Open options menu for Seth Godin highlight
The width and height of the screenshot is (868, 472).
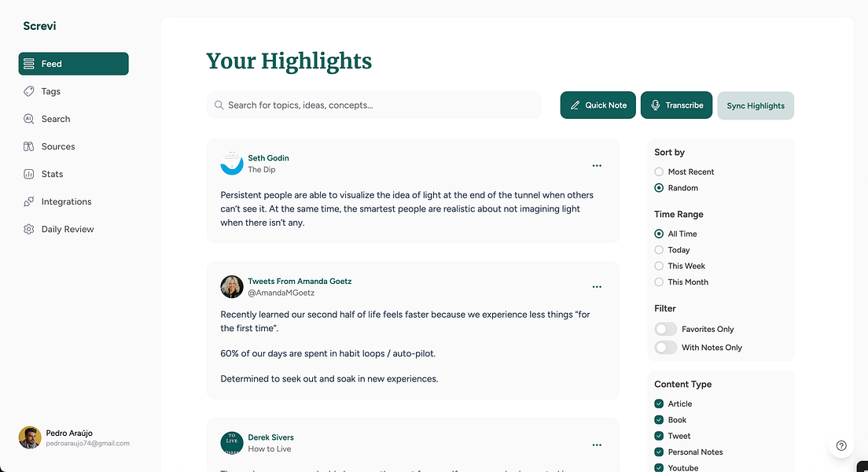click(597, 166)
